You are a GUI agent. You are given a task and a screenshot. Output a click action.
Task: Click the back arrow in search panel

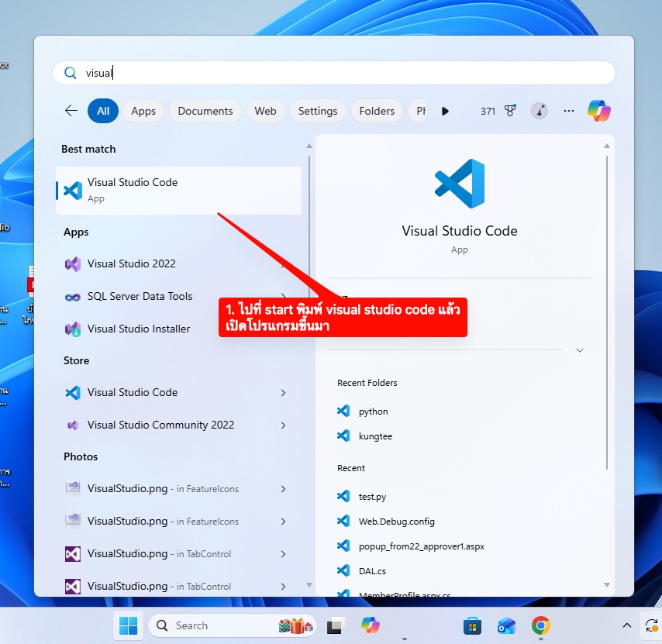(x=71, y=111)
